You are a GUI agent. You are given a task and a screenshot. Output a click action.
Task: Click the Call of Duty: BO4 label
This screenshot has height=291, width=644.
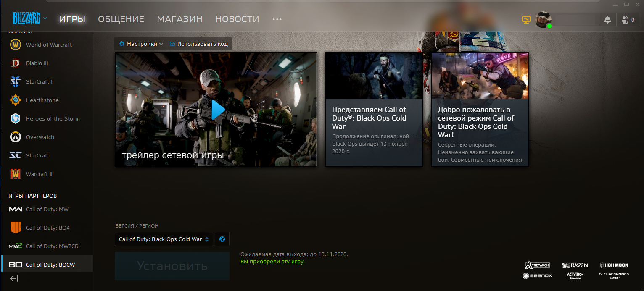click(48, 228)
